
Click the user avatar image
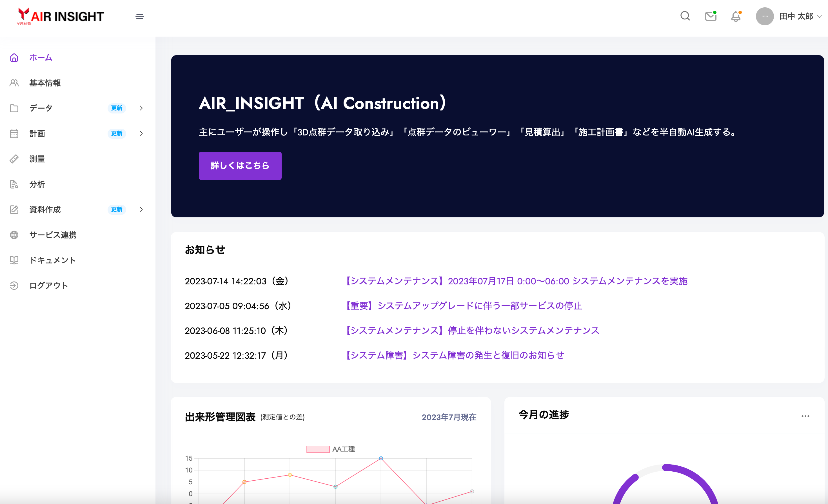coord(764,16)
